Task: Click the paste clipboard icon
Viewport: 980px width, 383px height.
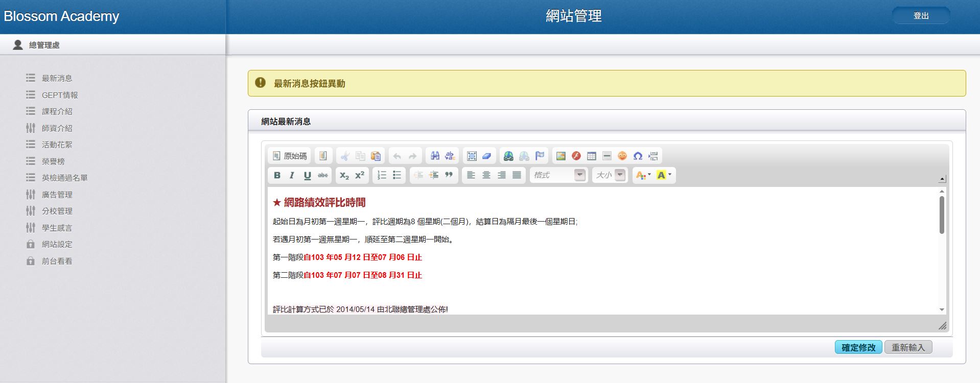Action: 376,156
